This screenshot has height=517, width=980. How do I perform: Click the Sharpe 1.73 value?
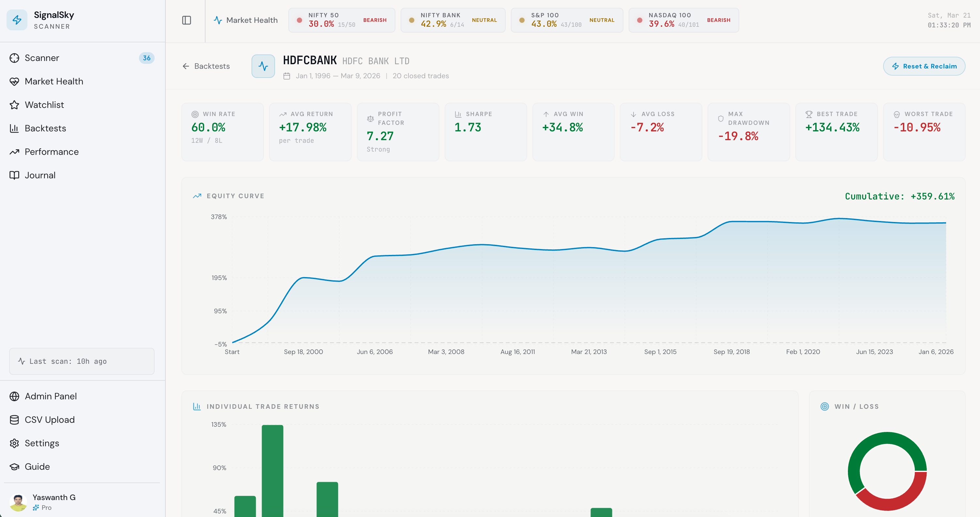click(467, 127)
